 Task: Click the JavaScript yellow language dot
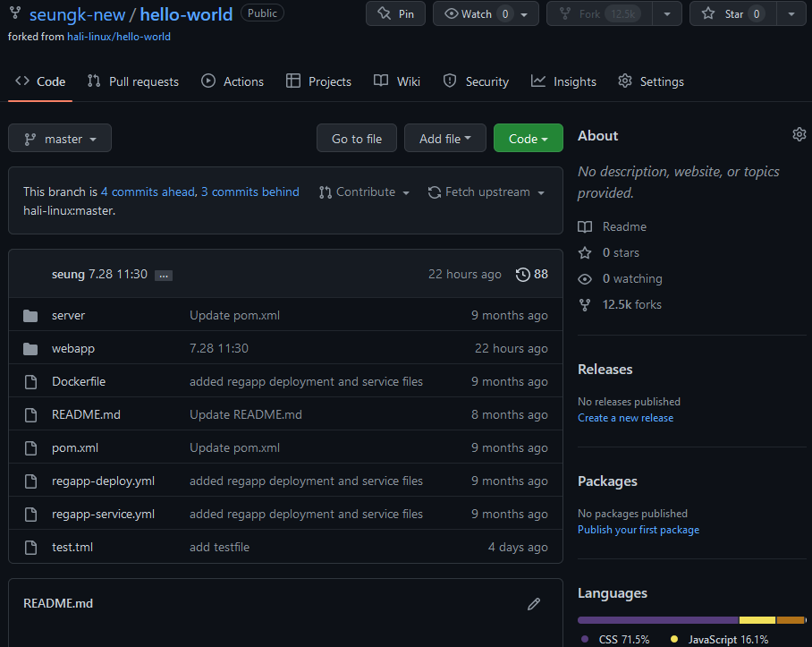click(673, 639)
